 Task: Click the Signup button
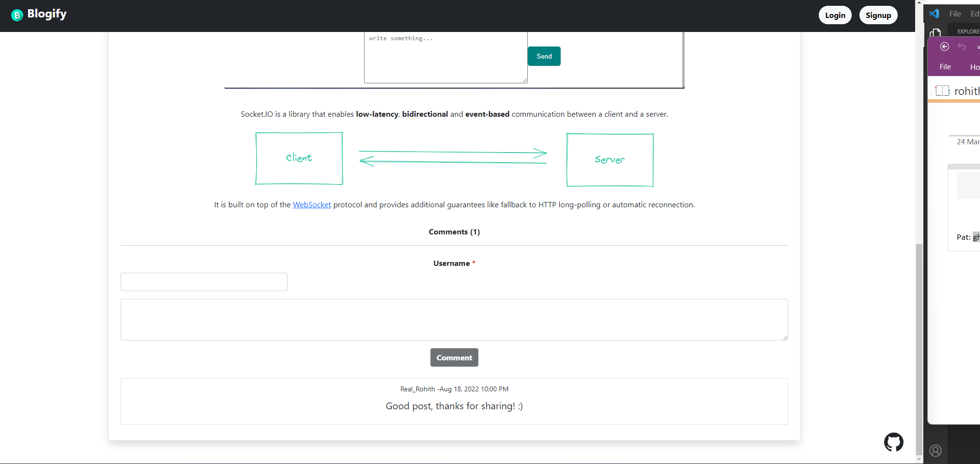click(x=878, y=15)
